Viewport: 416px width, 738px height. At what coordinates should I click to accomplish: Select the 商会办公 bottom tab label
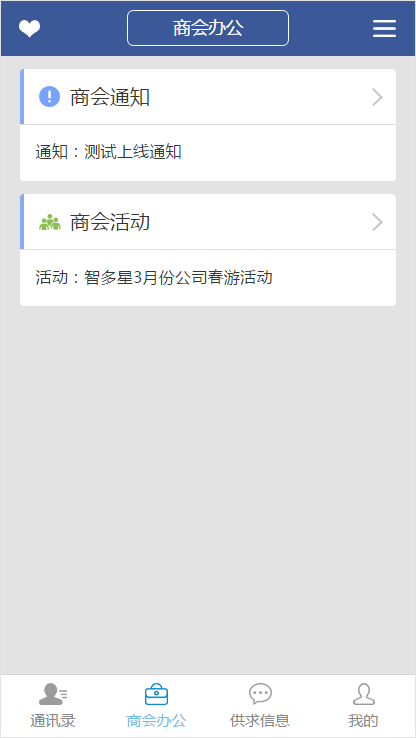[x=156, y=720]
